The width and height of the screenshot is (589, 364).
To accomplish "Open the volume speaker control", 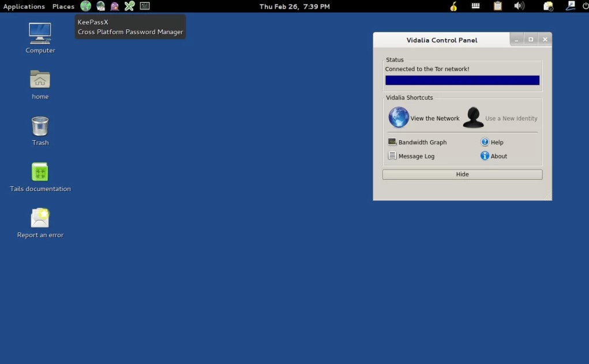I will pos(519,6).
